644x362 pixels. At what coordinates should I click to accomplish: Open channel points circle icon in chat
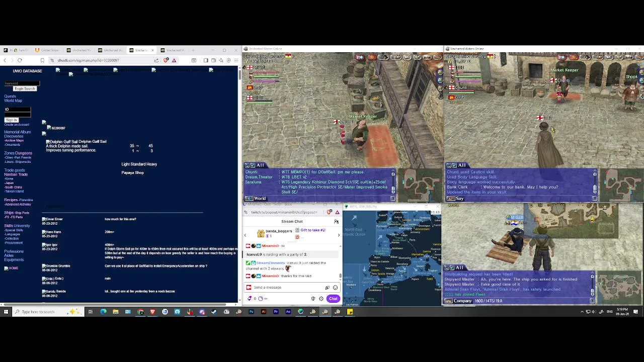click(260, 299)
